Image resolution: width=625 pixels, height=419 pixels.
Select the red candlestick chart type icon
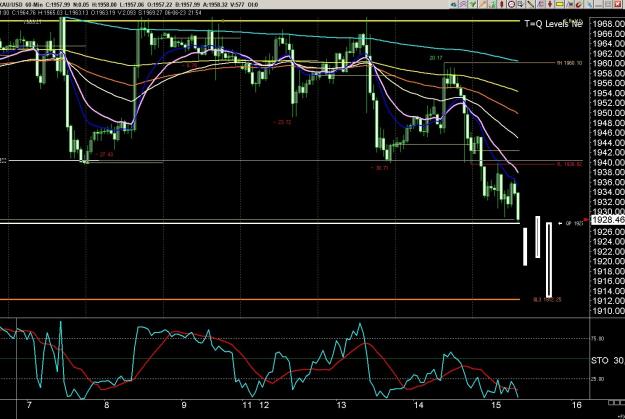tap(502, 4)
